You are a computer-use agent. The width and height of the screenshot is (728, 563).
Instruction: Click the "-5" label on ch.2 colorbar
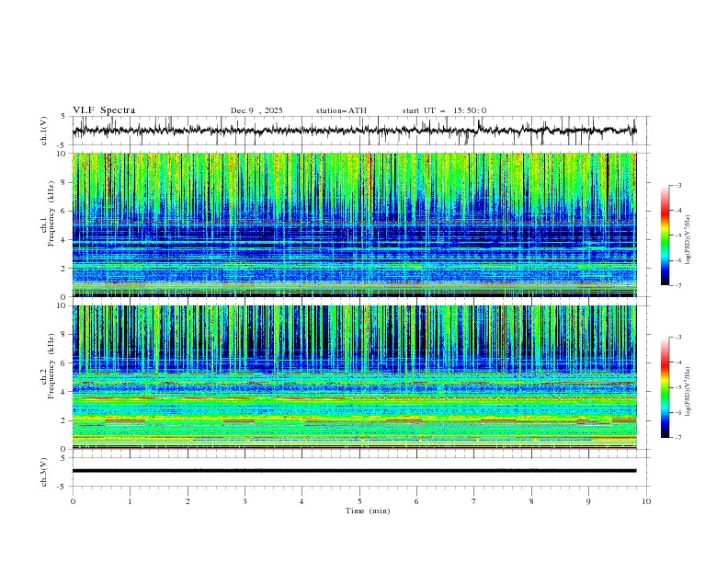pos(678,387)
